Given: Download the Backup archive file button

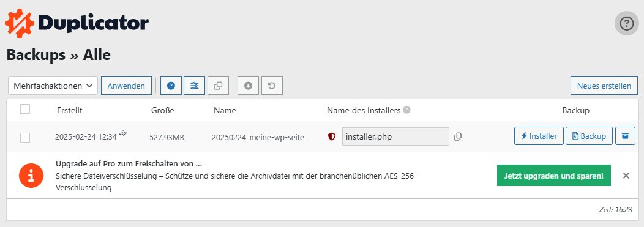Looking at the screenshot, I should tap(589, 136).
